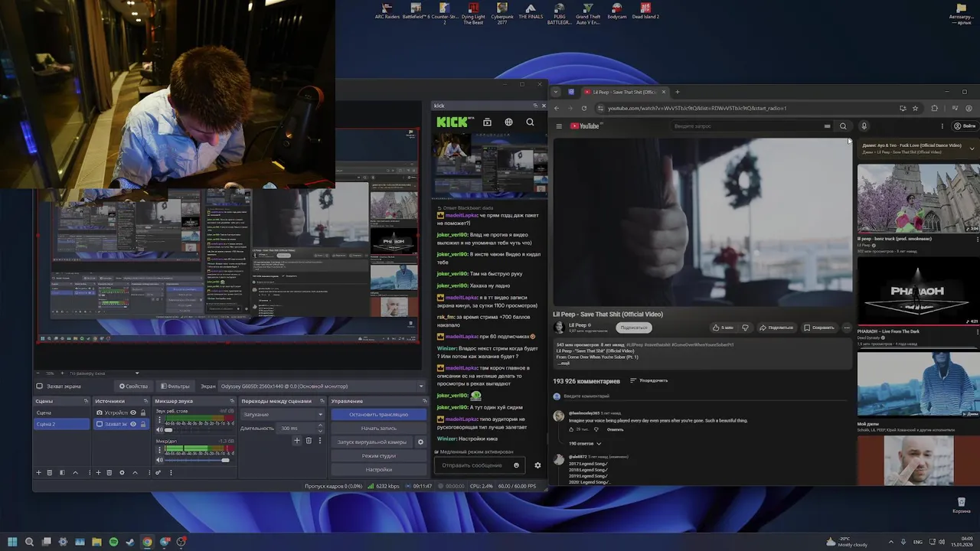Delete selected source with trash icon

click(x=109, y=472)
